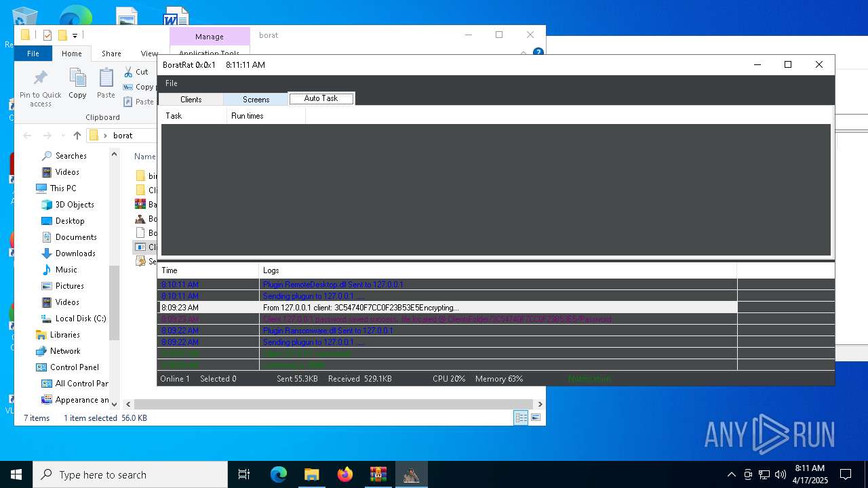
Task: Open the File menu in BoratRat
Action: tap(172, 83)
